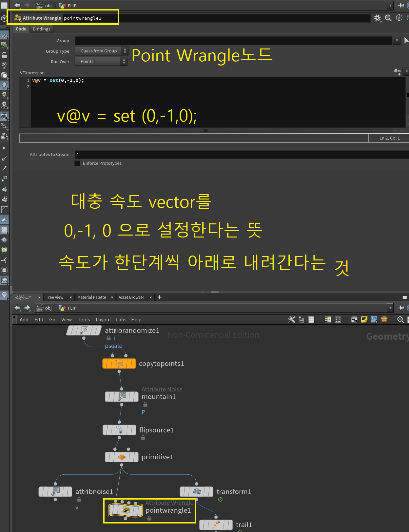Open the VEXpression presets dropdown arrow
This screenshot has width=409, height=532.
(x=406, y=71)
